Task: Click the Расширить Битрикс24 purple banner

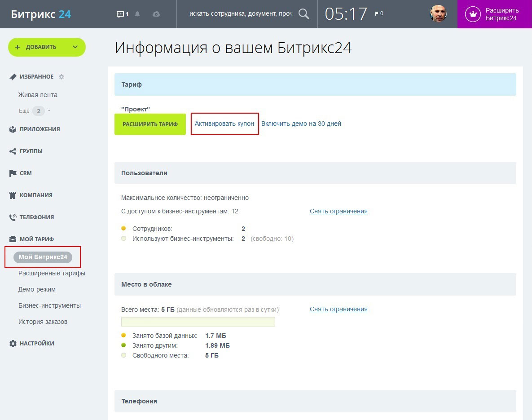Action: [x=494, y=14]
